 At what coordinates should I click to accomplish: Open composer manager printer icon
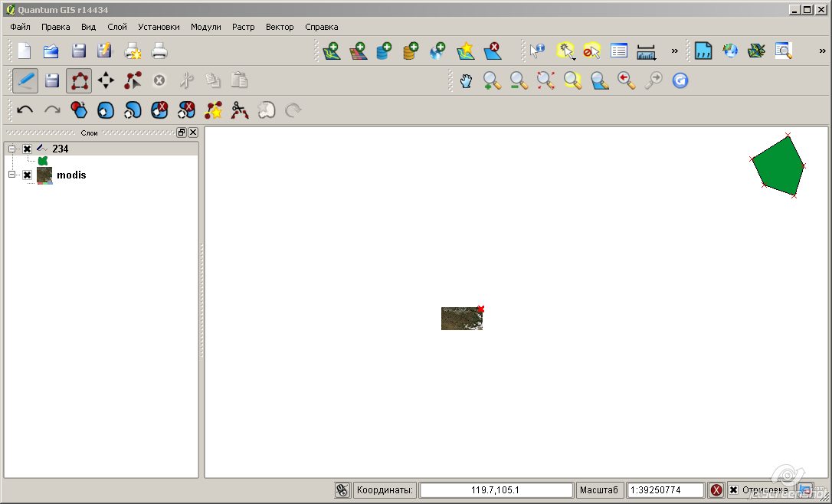coord(159,51)
